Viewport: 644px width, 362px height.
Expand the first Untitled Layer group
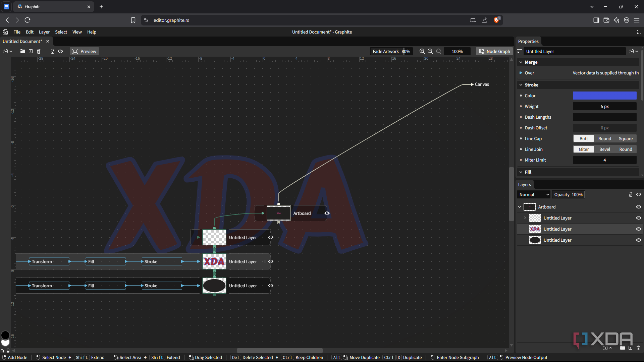(525, 218)
